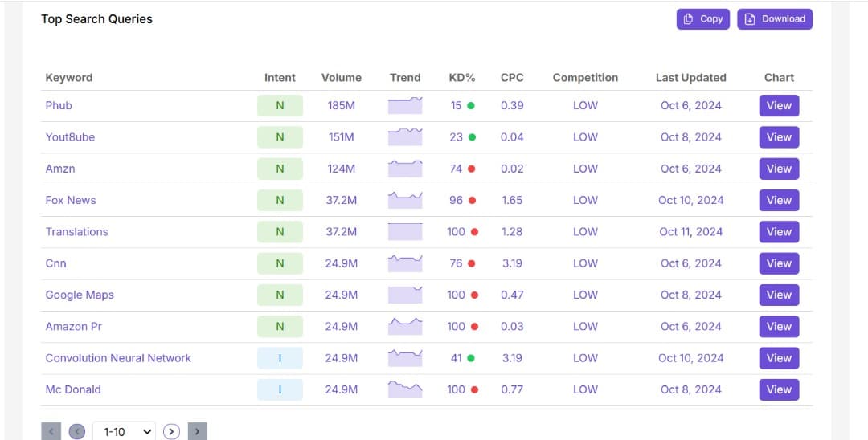This screenshot has height=440, width=868.
Task: Click the I intent badge for Mc Donald
Action: [280, 389]
